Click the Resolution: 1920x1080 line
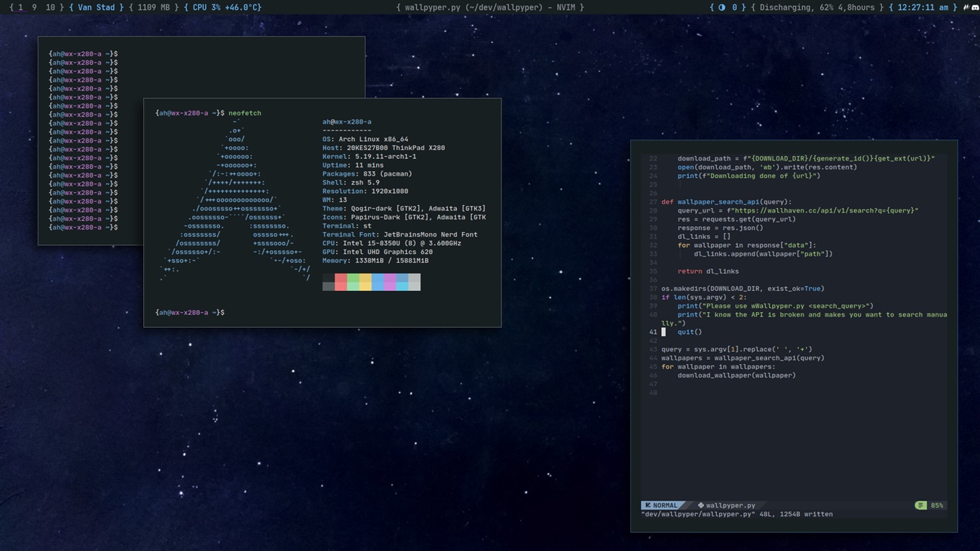Viewport: 980px width, 551px height. [x=366, y=191]
